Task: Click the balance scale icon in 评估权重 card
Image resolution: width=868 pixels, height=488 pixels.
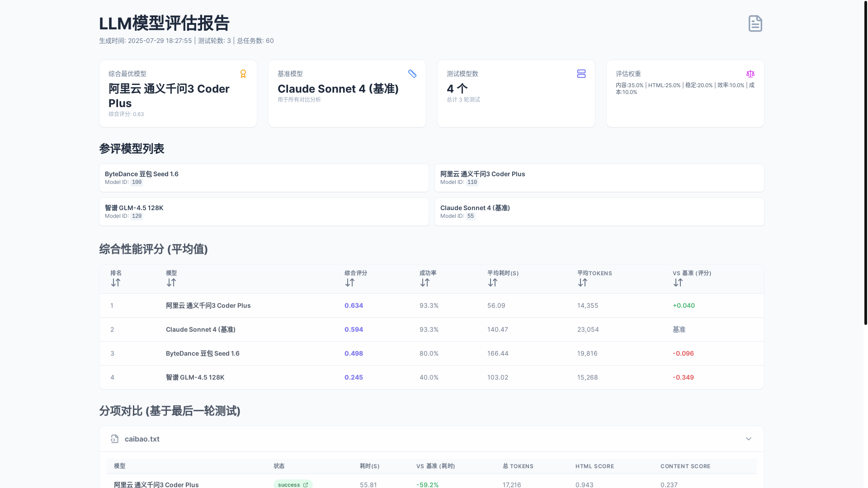Action: click(x=750, y=74)
